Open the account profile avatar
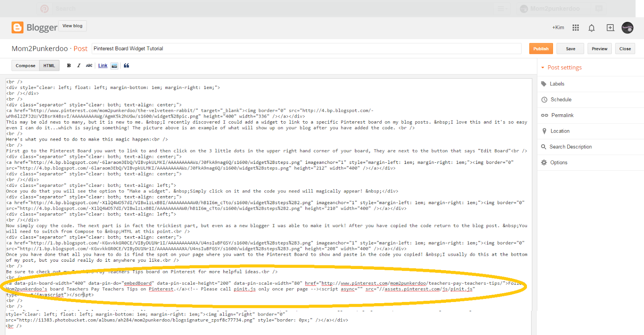 pos(627,27)
